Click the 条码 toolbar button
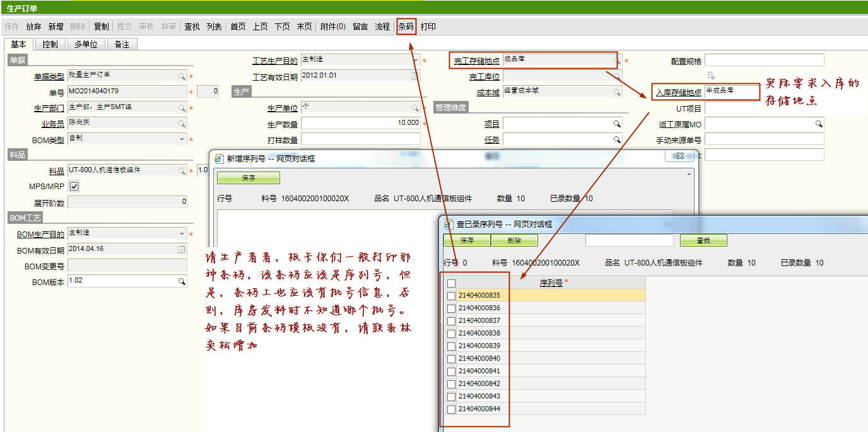 coord(406,26)
